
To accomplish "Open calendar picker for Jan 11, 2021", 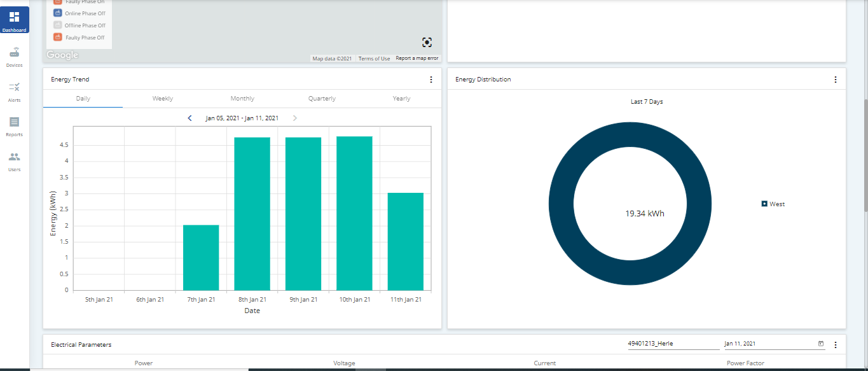I will click(820, 344).
